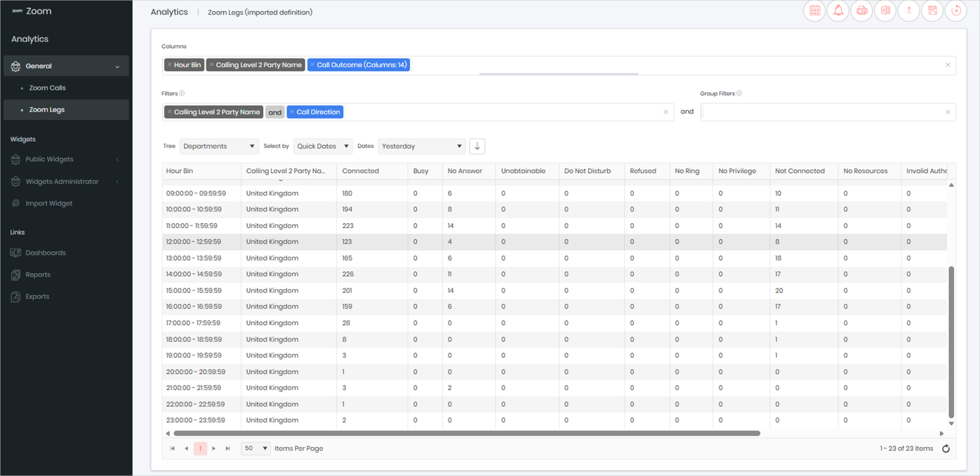Expand Widgets Administrator menu
Image resolution: width=980 pixels, height=476 pixels.
66,181
